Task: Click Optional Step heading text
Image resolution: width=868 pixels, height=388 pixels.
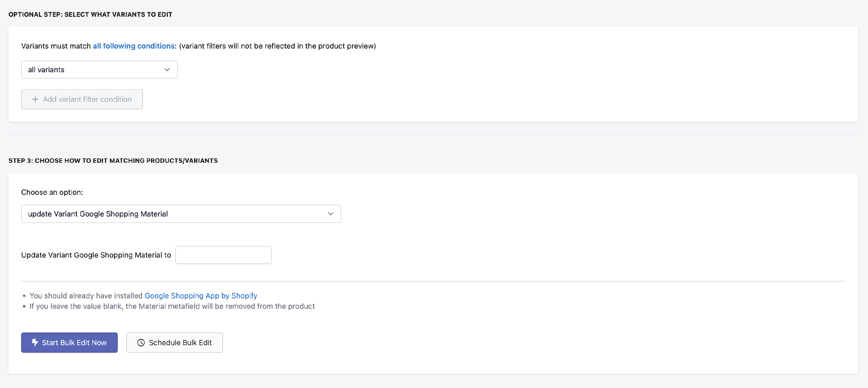Action: coord(90,14)
